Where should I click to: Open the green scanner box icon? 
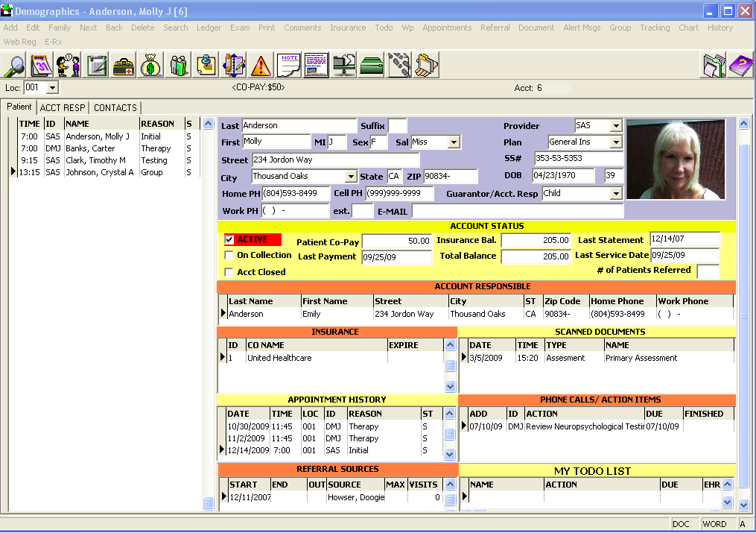coord(371,66)
